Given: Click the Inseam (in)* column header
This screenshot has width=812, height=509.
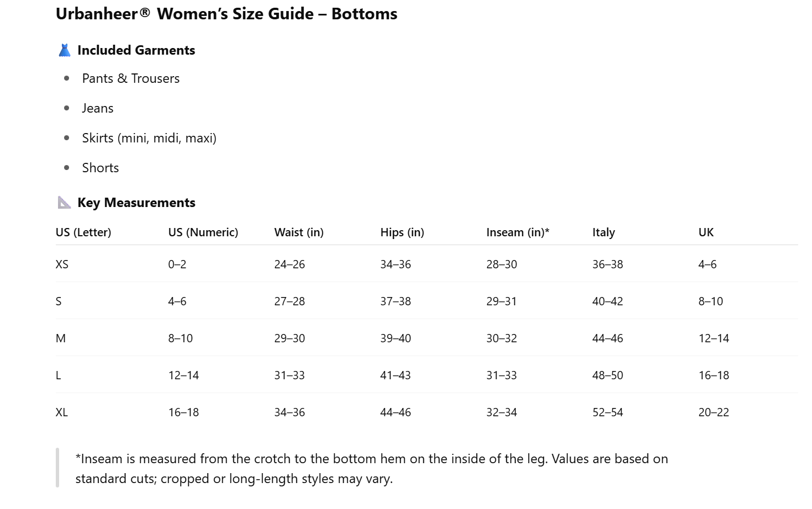Looking at the screenshot, I should [518, 232].
